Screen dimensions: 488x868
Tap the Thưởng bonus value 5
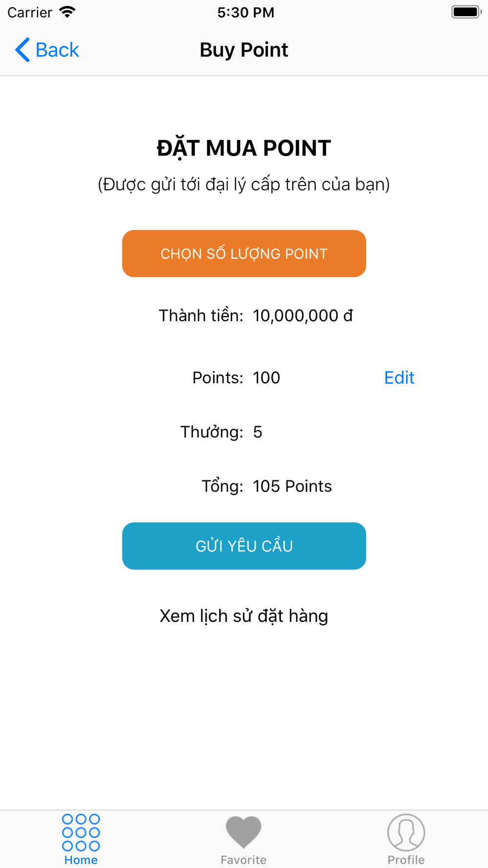(x=258, y=432)
